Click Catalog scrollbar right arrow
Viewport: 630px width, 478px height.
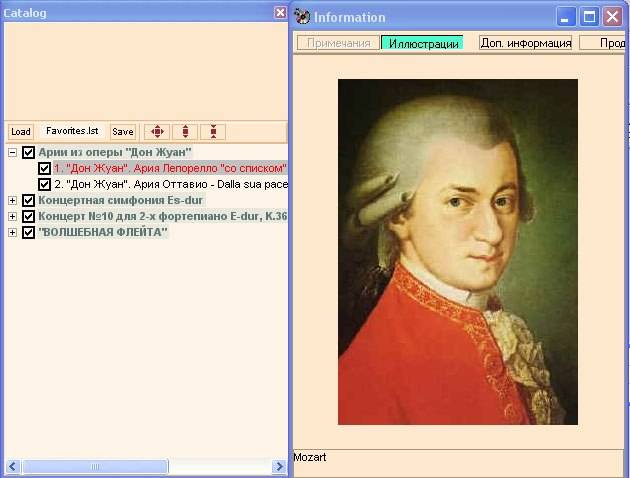click(x=278, y=467)
